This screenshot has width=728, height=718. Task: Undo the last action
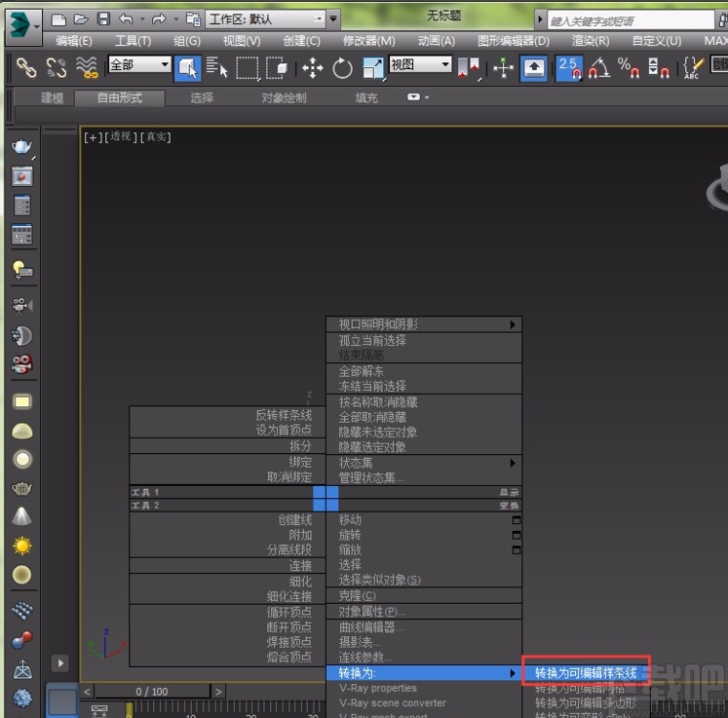point(126,19)
